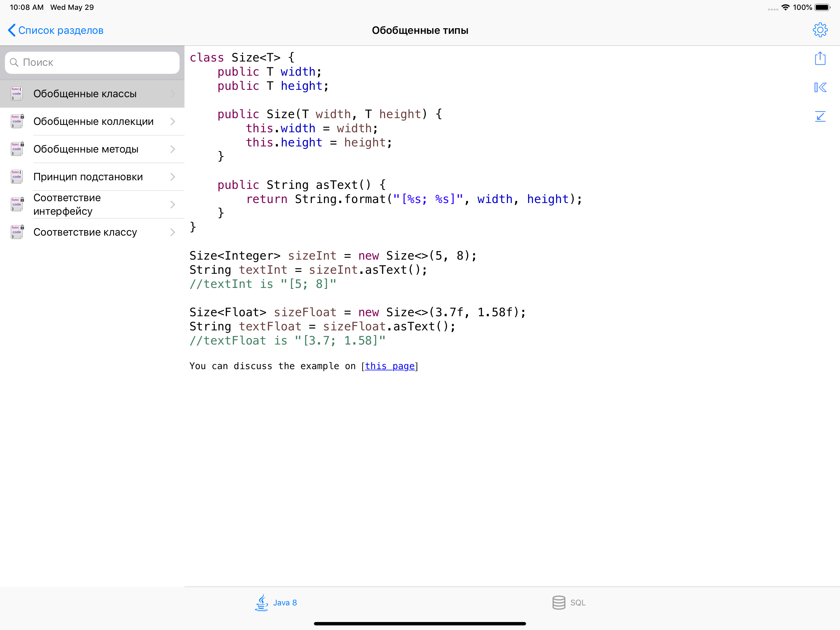This screenshot has height=630, width=840.
Task: Go back to Список разделов
Action: pos(56,30)
